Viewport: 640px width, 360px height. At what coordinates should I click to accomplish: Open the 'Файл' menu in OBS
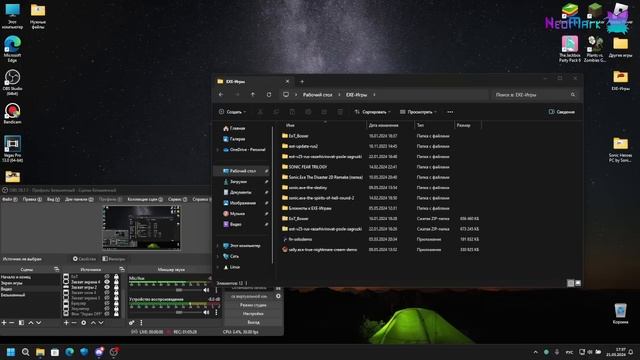(x=10, y=199)
